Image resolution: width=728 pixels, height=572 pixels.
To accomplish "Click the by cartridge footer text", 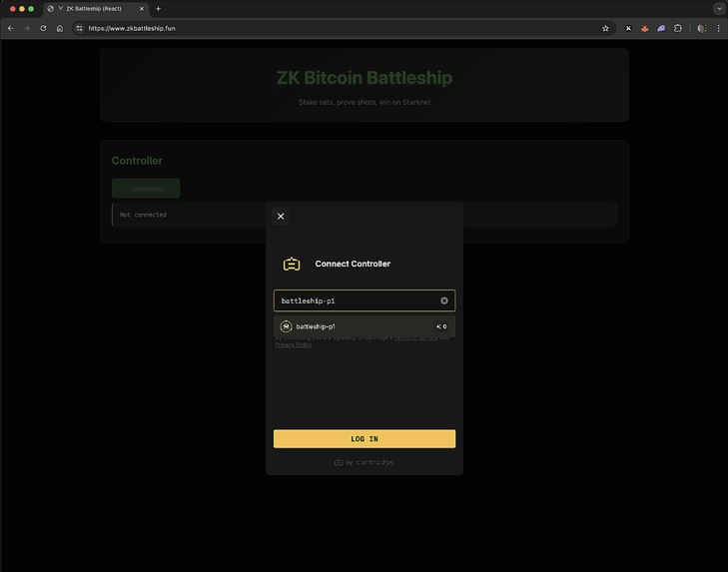I will [364, 462].
